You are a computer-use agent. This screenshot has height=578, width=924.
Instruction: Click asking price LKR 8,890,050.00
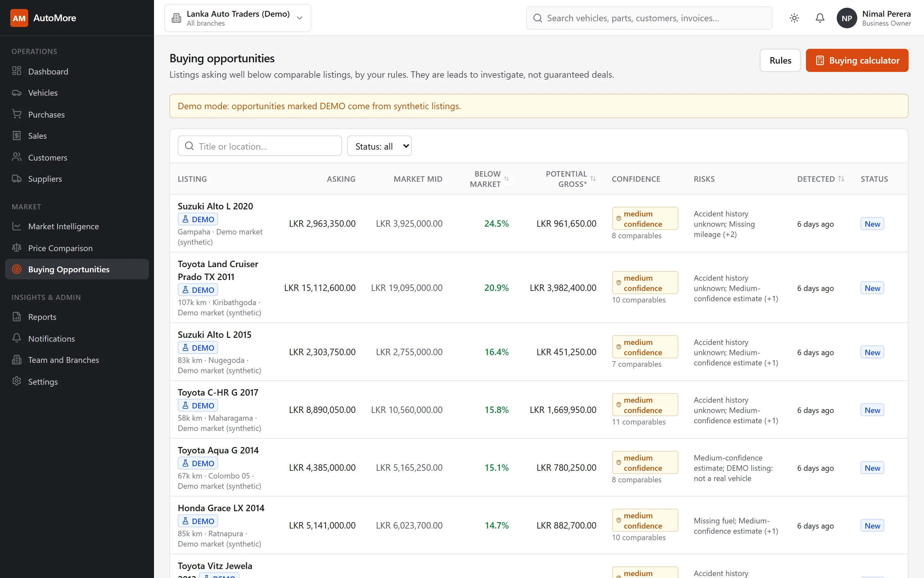(x=322, y=410)
